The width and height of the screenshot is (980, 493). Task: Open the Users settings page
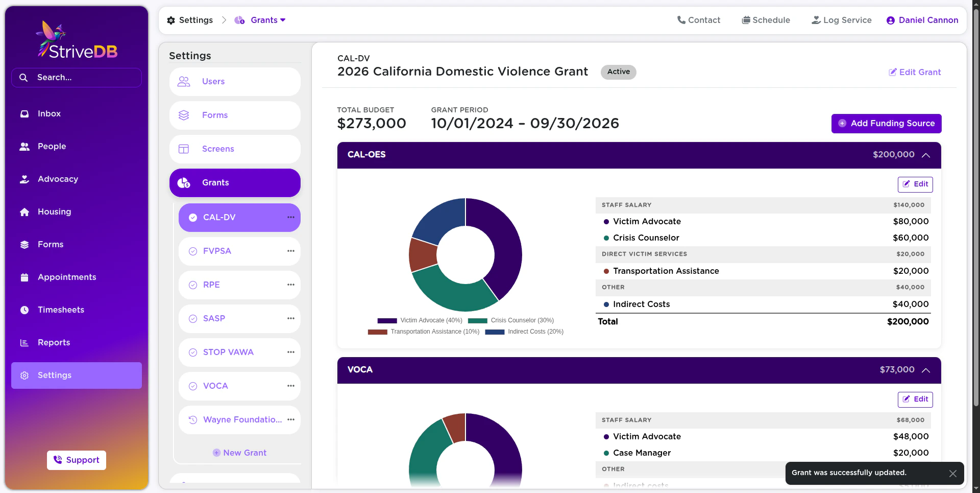235,82
